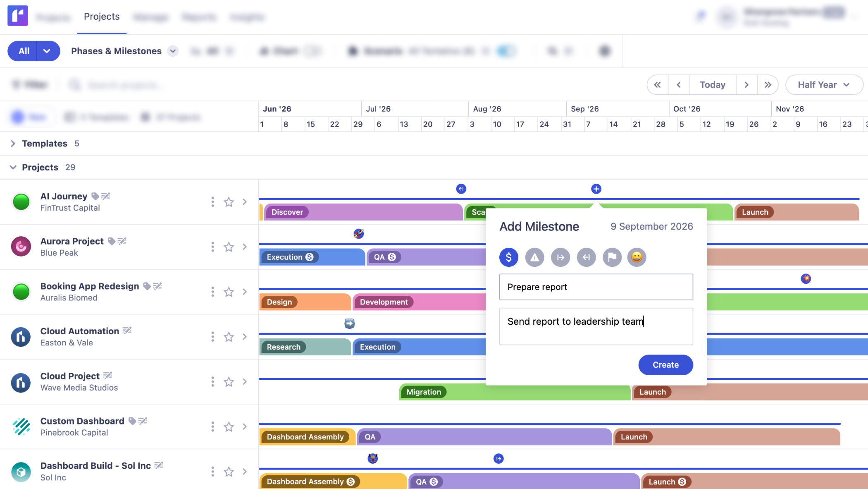Open more options for Cloud Project
The image size is (868, 489).
click(212, 382)
